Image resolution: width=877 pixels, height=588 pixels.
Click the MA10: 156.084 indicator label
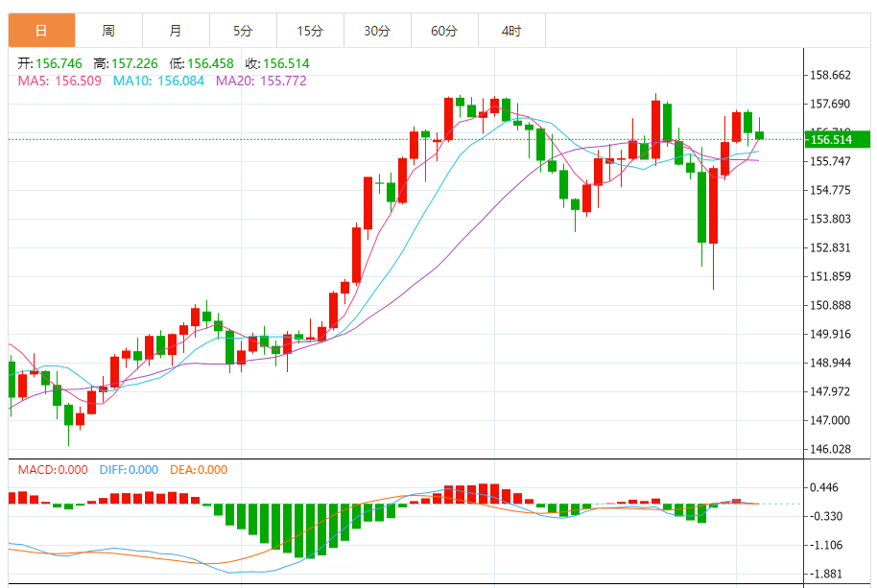tap(158, 81)
